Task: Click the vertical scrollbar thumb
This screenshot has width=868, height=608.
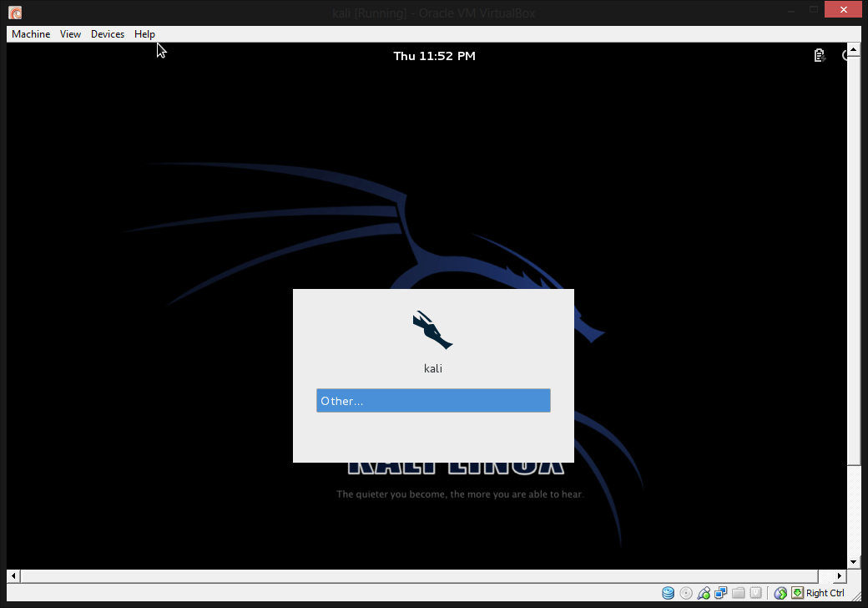Action: pos(854,261)
